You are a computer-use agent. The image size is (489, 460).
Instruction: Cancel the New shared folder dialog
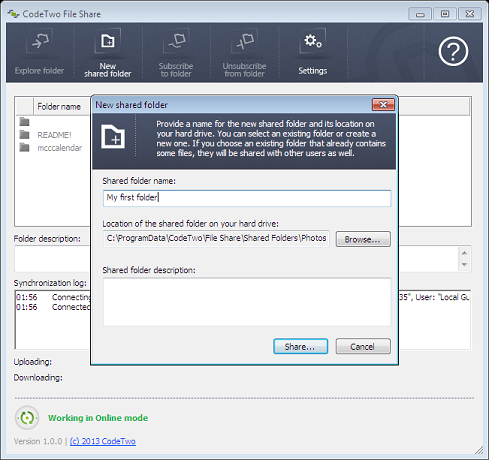tap(363, 346)
